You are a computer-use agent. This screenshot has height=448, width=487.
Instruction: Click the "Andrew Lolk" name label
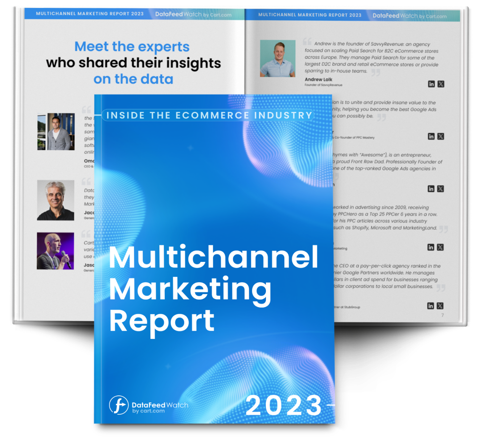tap(318, 80)
